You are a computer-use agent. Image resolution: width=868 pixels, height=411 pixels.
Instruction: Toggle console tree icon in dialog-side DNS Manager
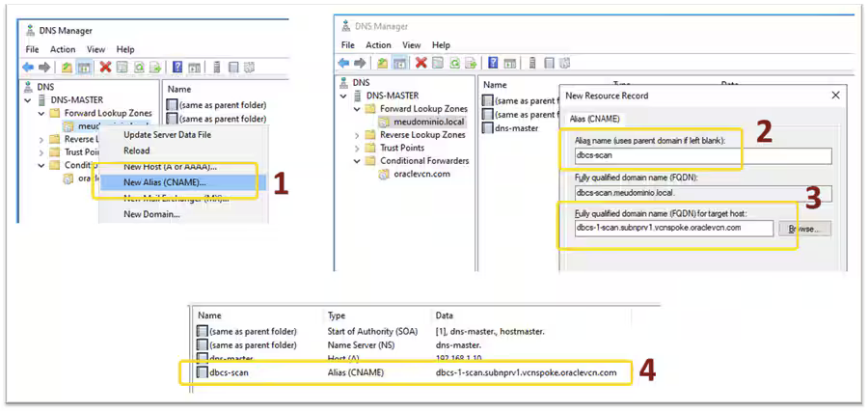pos(399,63)
